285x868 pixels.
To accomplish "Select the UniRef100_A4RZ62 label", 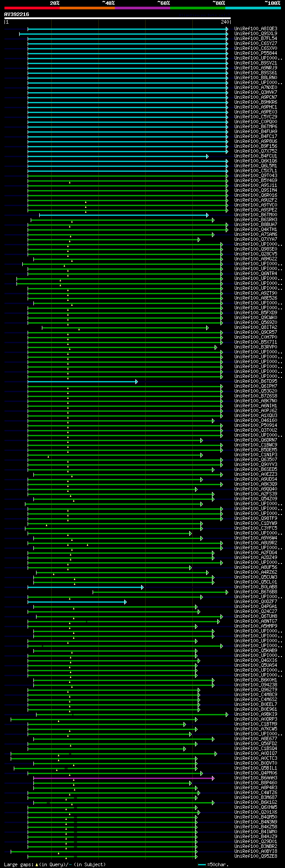I will point(256,572).
